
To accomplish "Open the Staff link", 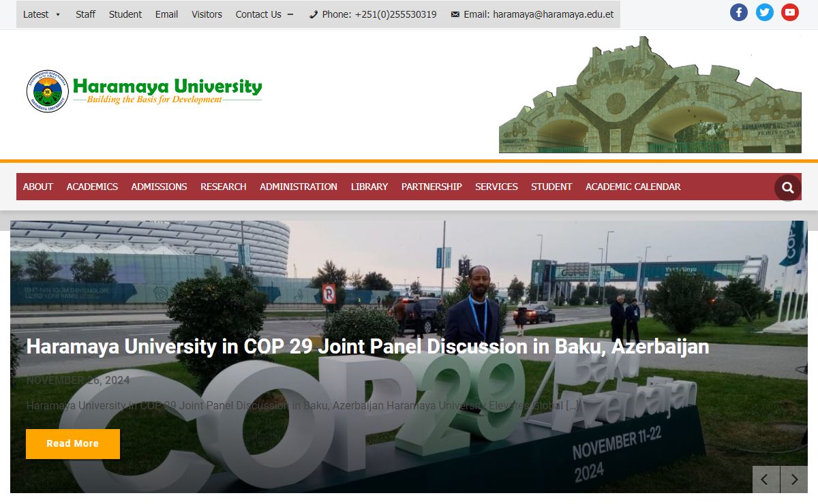I will pos(85,14).
